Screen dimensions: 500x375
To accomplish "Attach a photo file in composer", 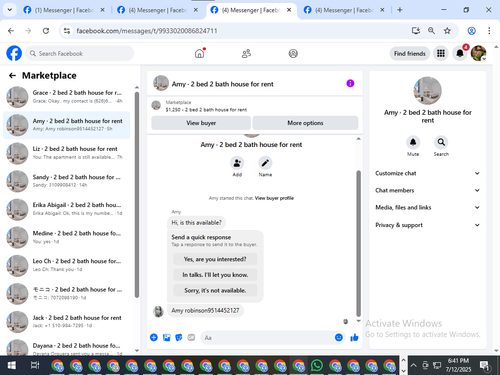I will pos(166,337).
